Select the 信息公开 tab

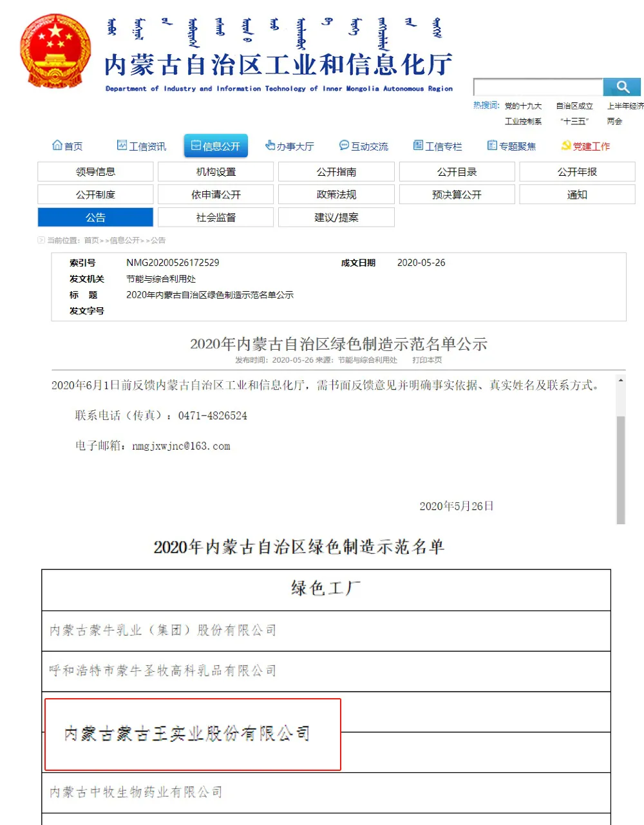(x=216, y=146)
